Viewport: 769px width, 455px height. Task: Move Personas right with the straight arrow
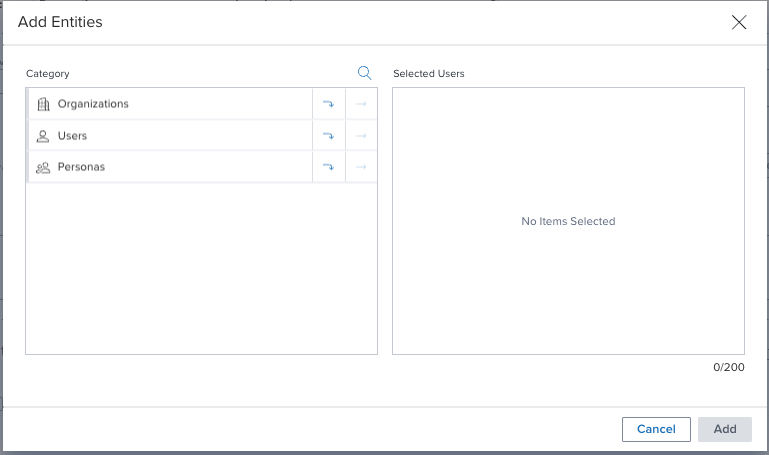coord(361,167)
